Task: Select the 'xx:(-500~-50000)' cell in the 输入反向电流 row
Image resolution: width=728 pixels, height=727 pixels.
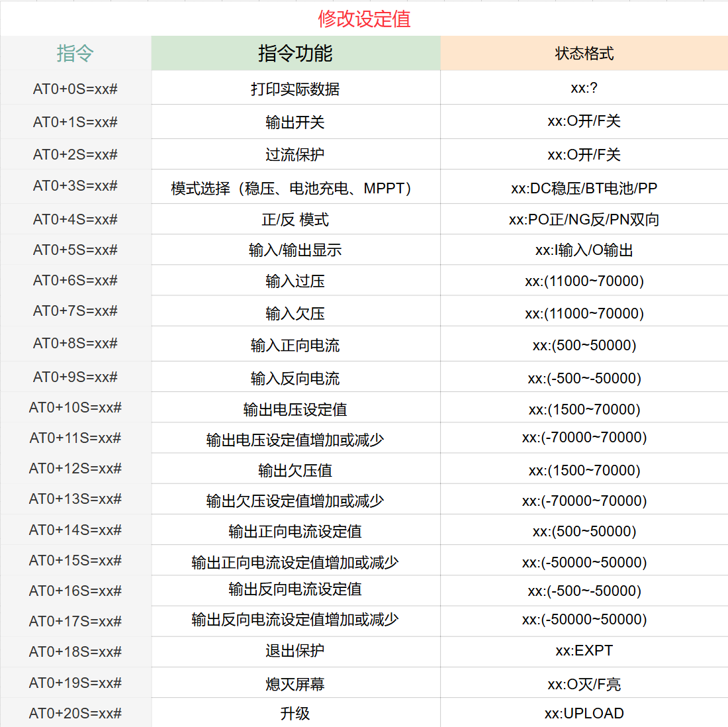Action: (584, 377)
